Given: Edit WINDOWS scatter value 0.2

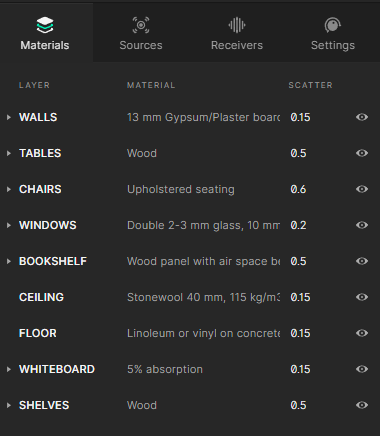Looking at the screenshot, I should pos(298,225).
